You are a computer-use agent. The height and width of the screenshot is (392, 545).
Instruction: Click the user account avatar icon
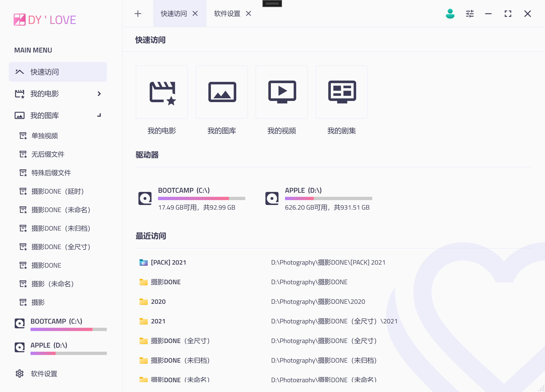450,14
